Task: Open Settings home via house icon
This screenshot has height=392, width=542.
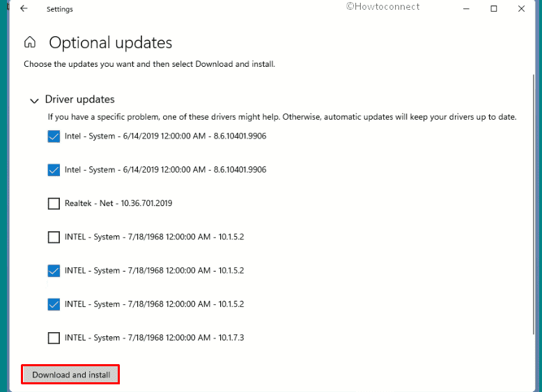Action: (30, 42)
